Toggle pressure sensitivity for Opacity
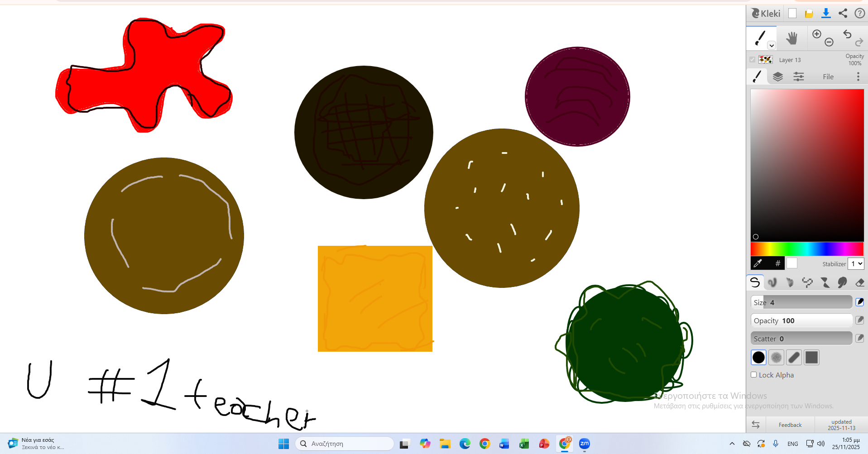This screenshot has width=868, height=454. 859,320
